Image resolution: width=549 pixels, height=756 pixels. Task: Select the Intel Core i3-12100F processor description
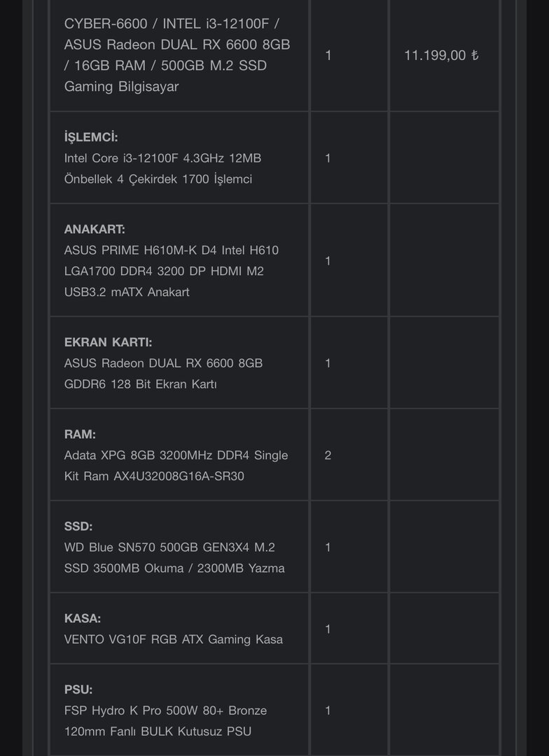162,169
